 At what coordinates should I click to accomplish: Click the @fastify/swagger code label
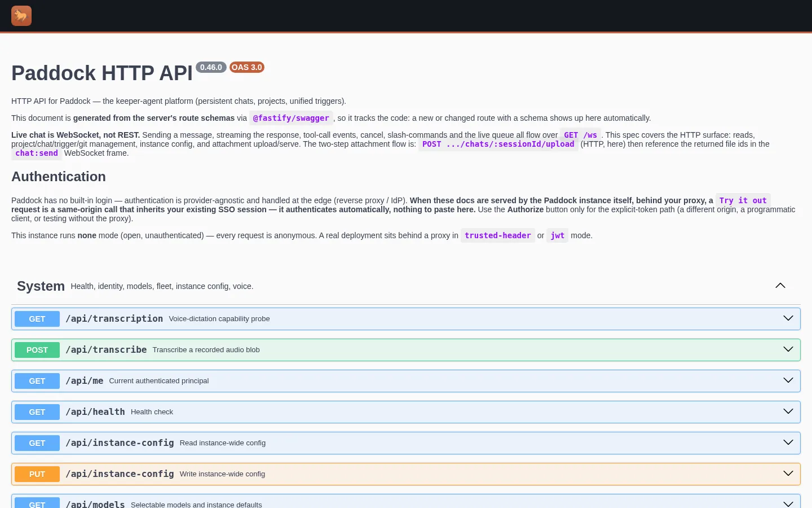click(x=291, y=118)
